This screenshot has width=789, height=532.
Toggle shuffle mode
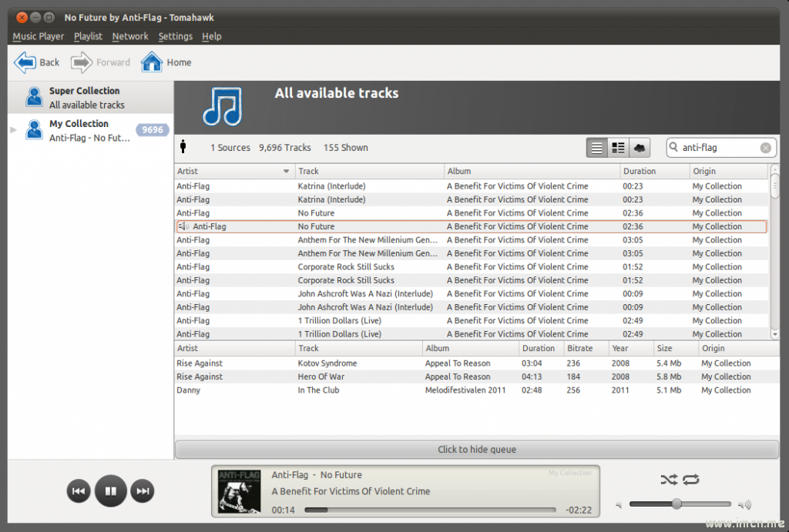click(x=669, y=480)
